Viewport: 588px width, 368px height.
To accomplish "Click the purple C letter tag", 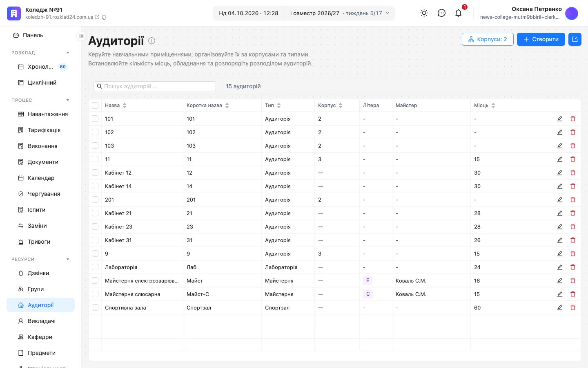I will coord(368,294).
